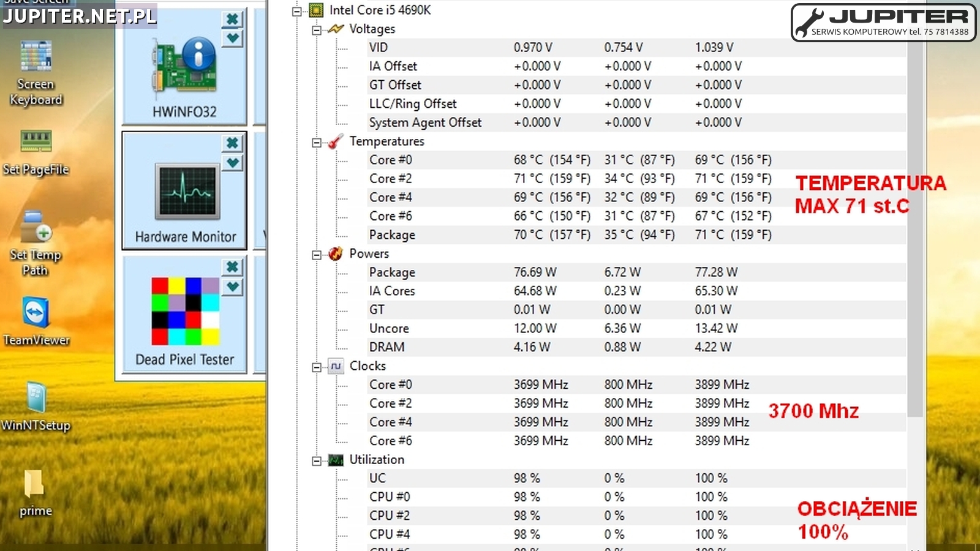Select the VID voltage row
The width and height of the screenshot is (980, 551).
point(636,47)
